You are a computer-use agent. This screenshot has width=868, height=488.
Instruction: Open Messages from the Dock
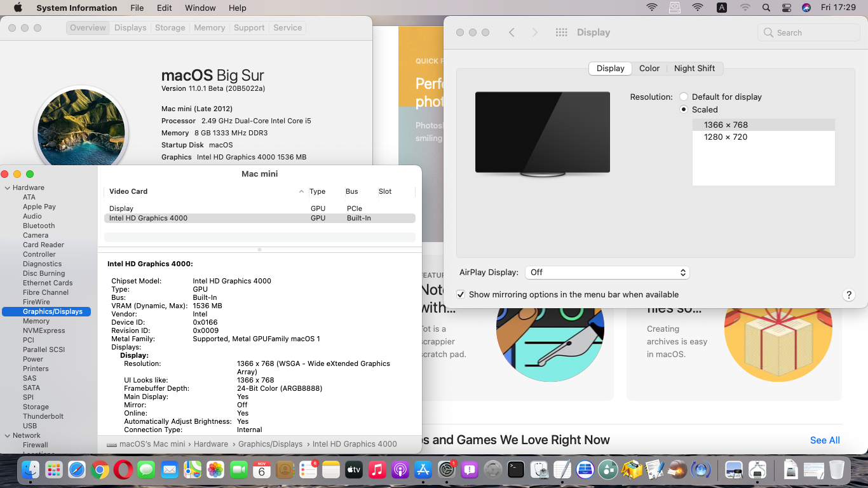pyautogui.click(x=146, y=470)
